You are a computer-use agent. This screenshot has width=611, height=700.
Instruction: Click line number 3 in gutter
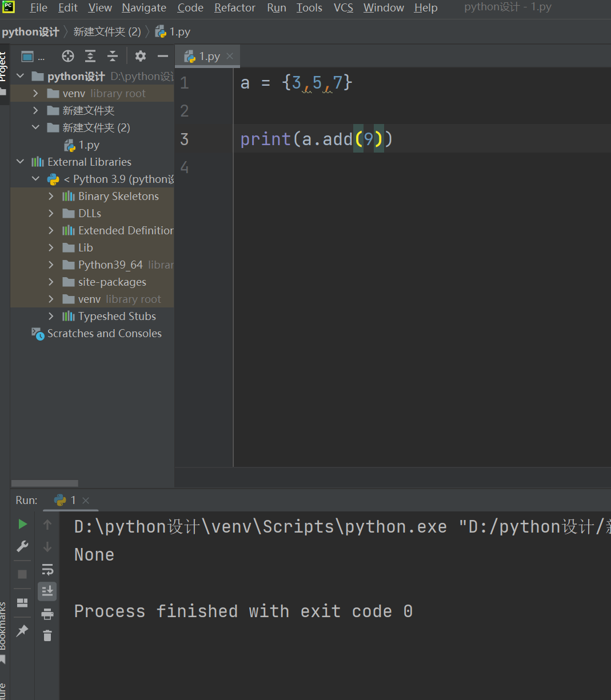click(x=184, y=139)
